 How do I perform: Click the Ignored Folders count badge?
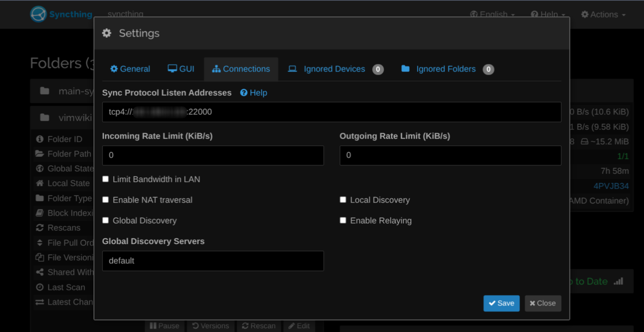click(488, 69)
